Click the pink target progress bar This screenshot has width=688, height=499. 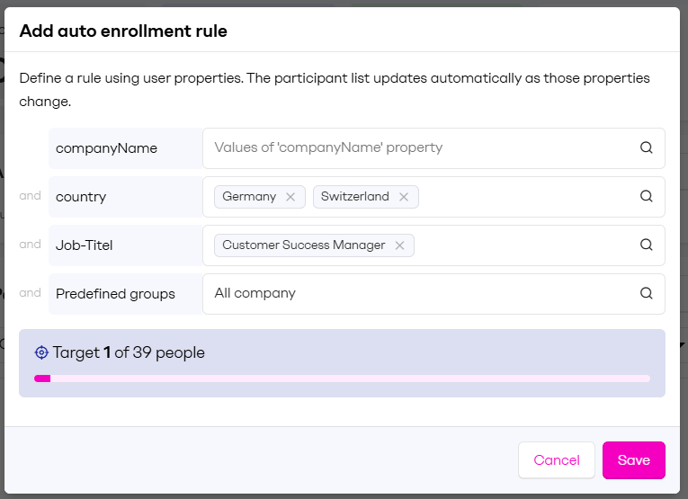[x=342, y=378]
